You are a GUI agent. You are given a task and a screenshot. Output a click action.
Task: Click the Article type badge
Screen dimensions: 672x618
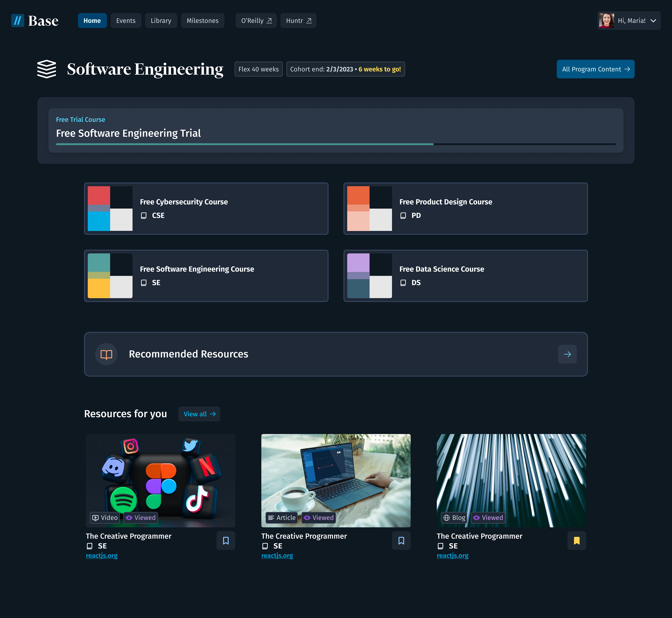coord(282,518)
